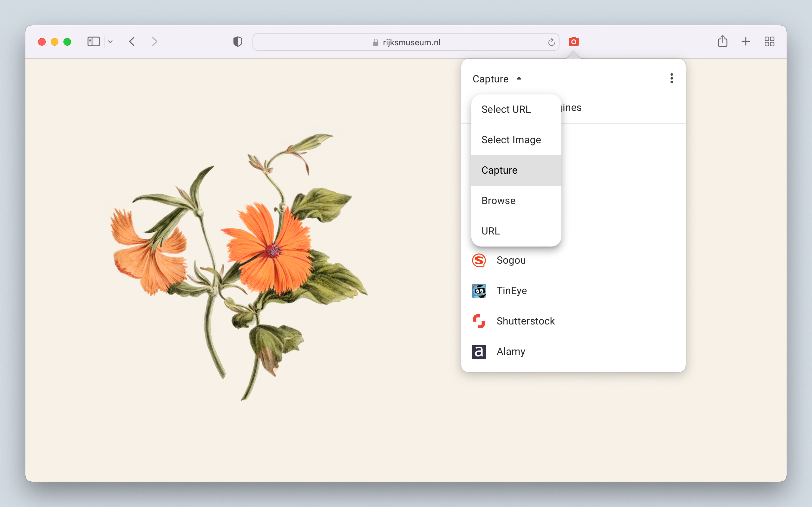Go forward with the right-pointing arrow
This screenshot has height=507, width=812.
coord(154,42)
